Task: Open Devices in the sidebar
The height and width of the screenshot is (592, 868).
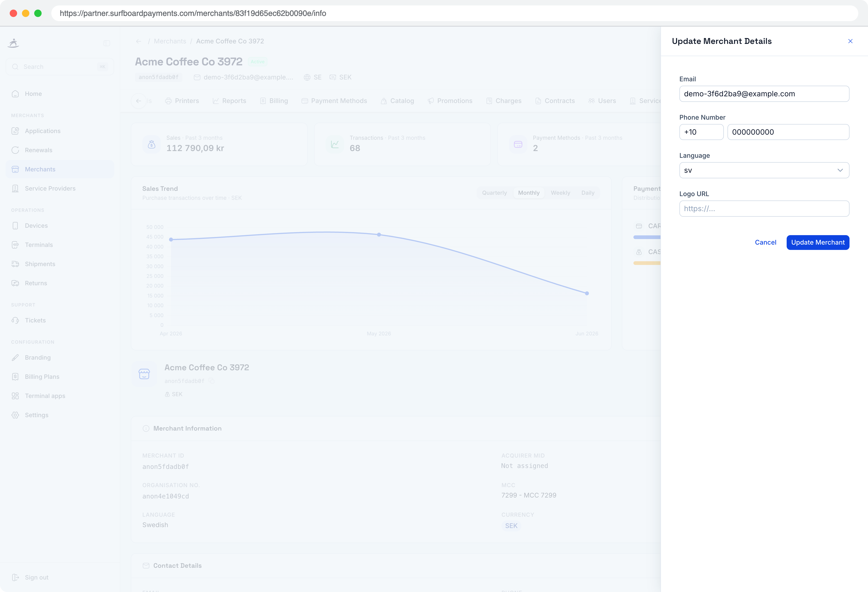Action: coord(60,225)
